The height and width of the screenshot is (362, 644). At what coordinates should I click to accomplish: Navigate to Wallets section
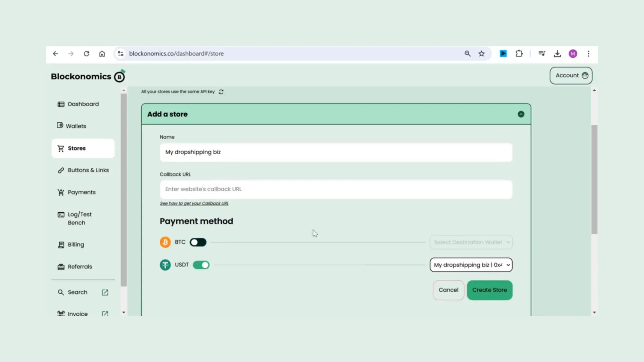pos(75,126)
